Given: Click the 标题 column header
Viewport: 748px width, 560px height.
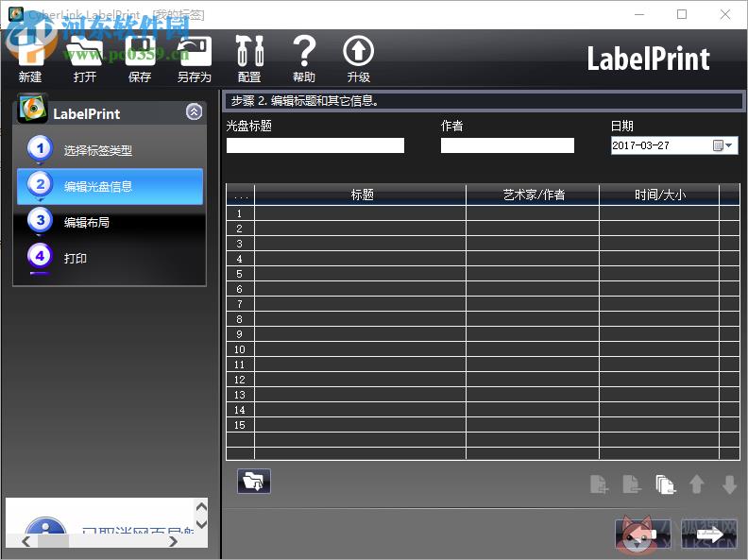Looking at the screenshot, I should 361,195.
